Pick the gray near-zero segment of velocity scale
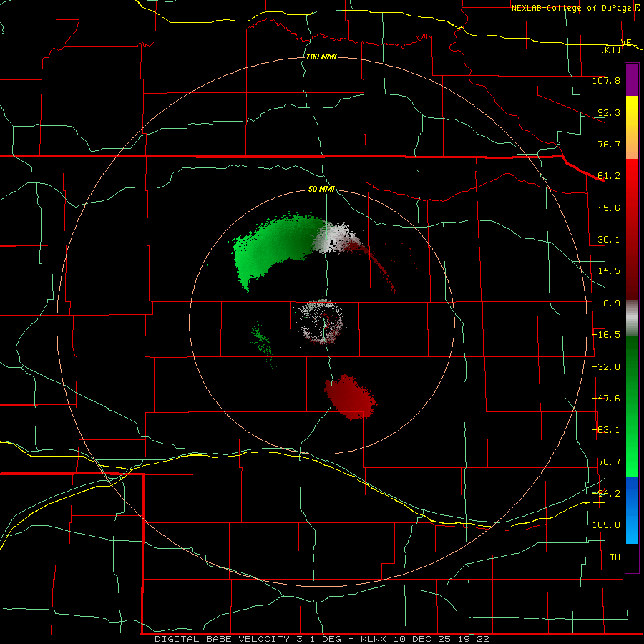This screenshot has width=644, height=644. click(x=632, y=318)
